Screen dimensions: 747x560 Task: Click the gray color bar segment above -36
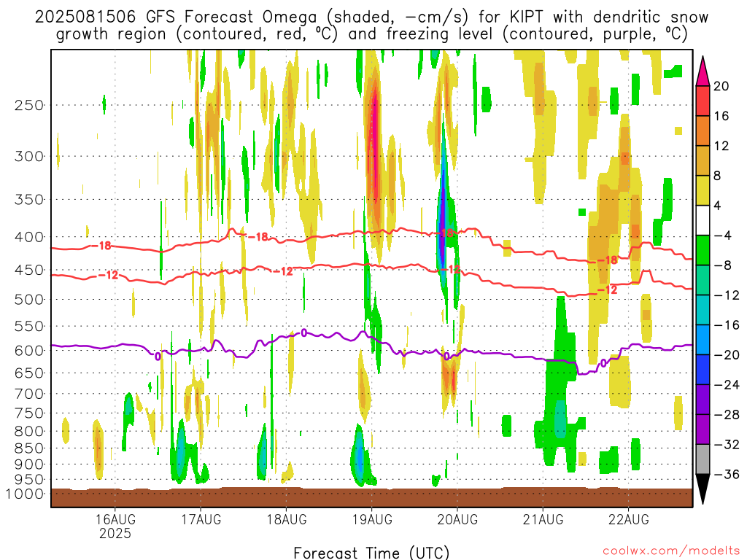point(703,459)
